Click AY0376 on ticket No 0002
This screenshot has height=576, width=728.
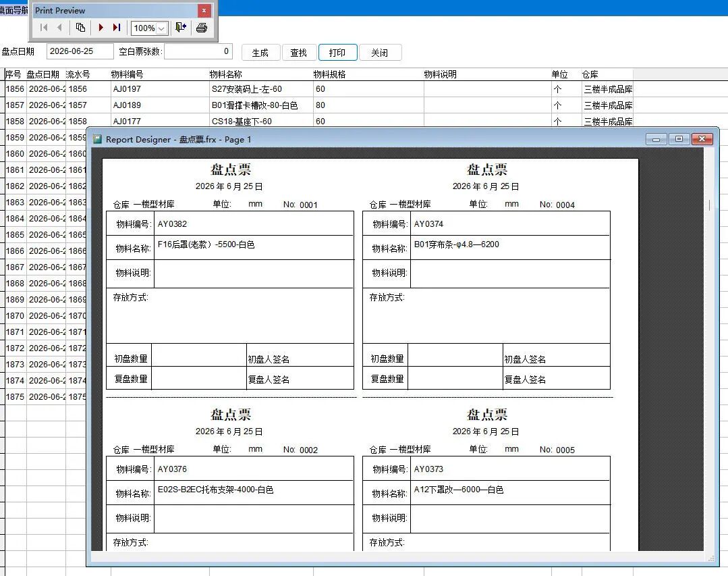point(172,469)
